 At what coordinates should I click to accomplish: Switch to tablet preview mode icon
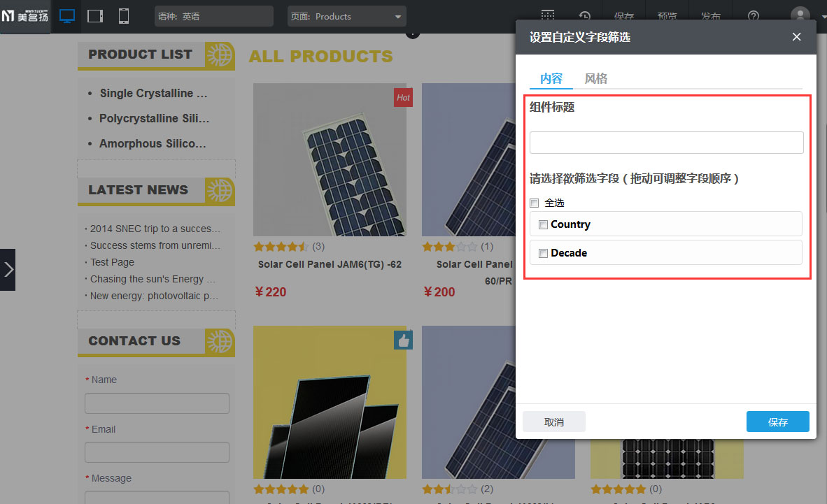tap(95, 16)
